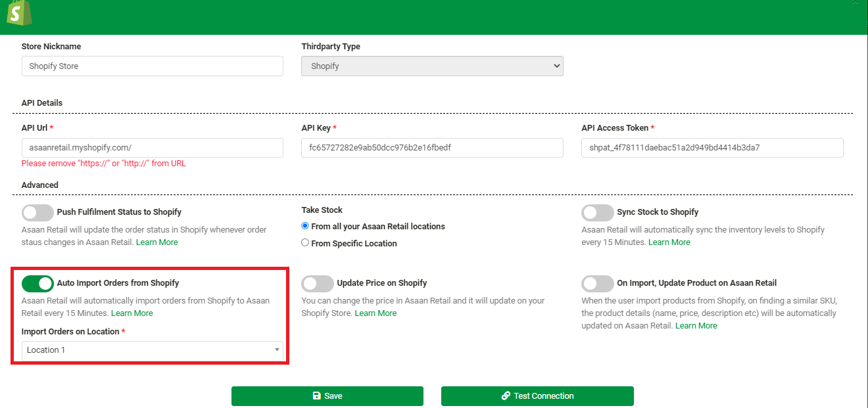Click the Thirdparty Type label
Viewport: 868px width, 408px height.
tap(331, 47)
